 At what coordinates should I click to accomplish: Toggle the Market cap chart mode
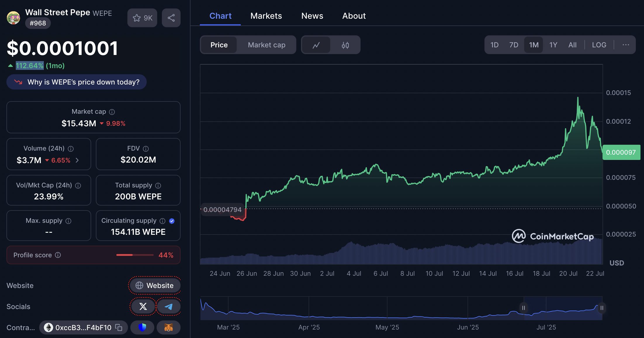pyautogui.click(x=266, y=45)
